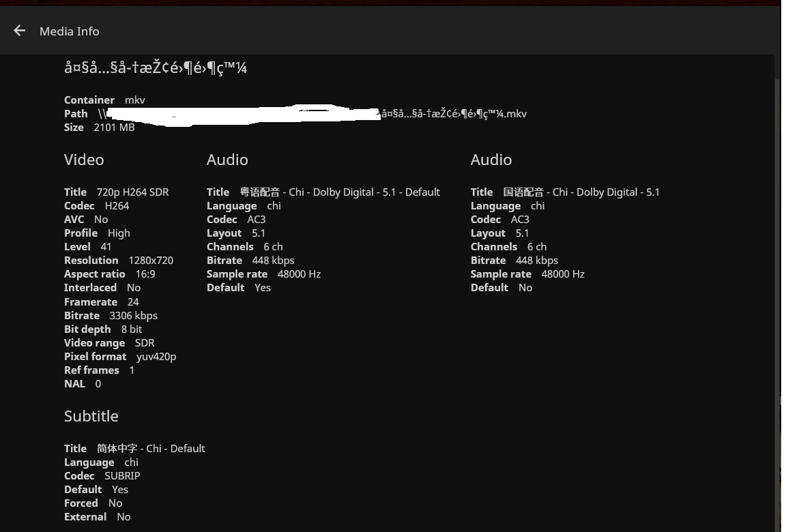Select the first Audio section heading

[x=228, y=160]
